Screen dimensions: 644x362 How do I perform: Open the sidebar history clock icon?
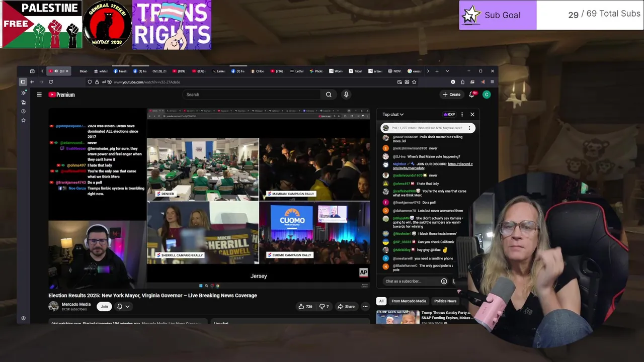pos(23,111)
